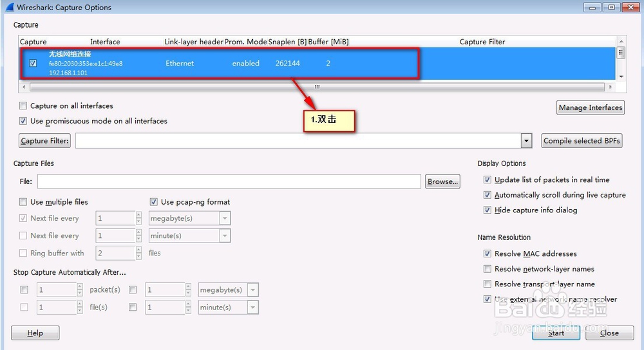Click the stop-after packet(s) spinner arrows
Viewport: 644px width, 350px height.
pyautogui.click(x=80, y=290)
